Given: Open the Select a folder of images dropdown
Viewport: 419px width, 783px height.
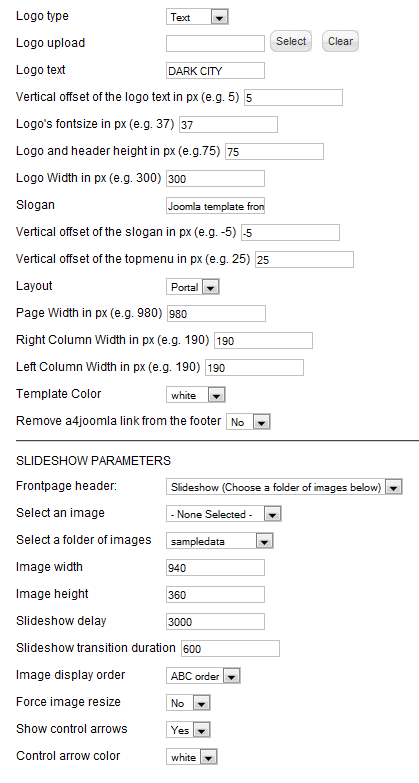Looking at the screenshot, I should coord(220,541).
